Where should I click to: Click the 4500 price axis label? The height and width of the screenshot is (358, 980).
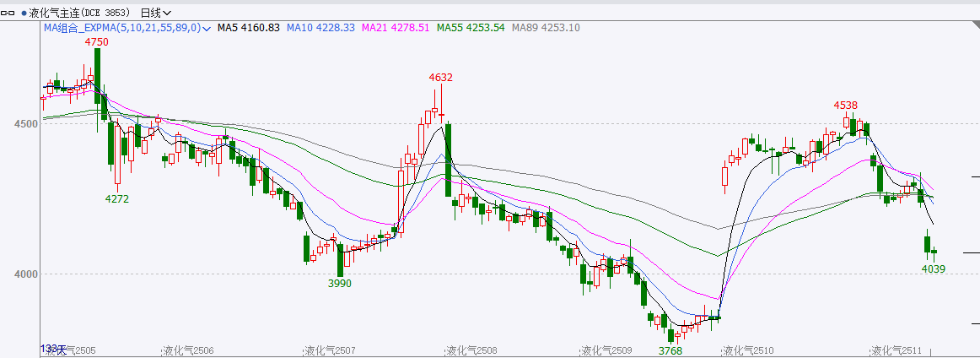tap(25, 124)
